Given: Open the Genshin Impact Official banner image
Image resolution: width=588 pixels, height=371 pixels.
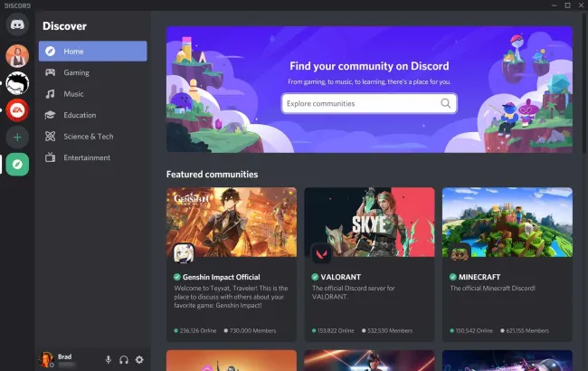Looking at the screenshot, I should coord(232,222).
